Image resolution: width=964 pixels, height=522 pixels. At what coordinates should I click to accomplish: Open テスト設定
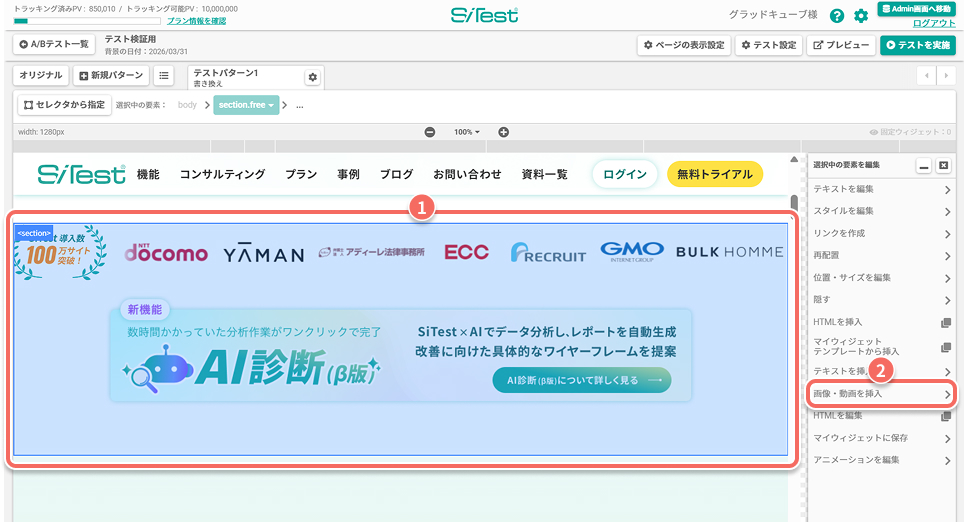click(x=768, y=45)
